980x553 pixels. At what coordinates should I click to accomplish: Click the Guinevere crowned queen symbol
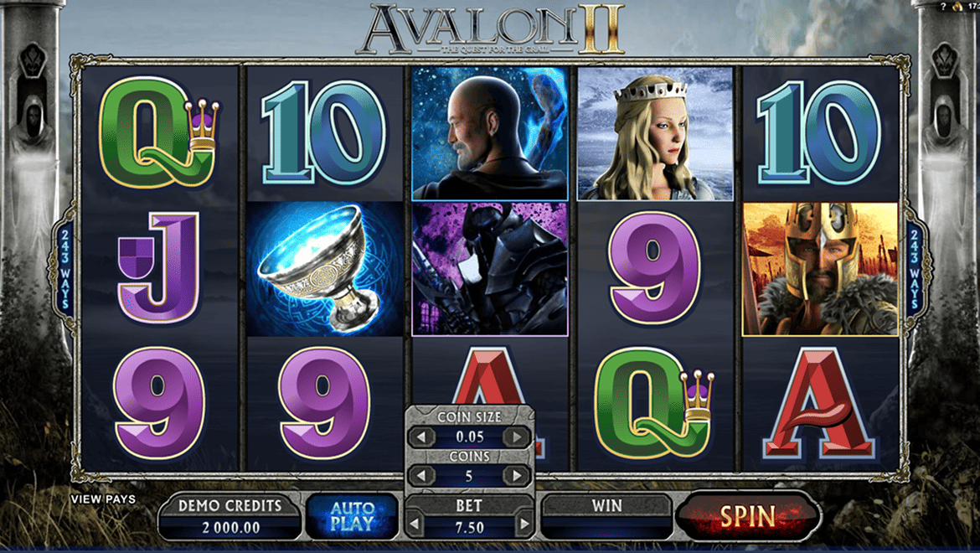click(x=655, y=134)
